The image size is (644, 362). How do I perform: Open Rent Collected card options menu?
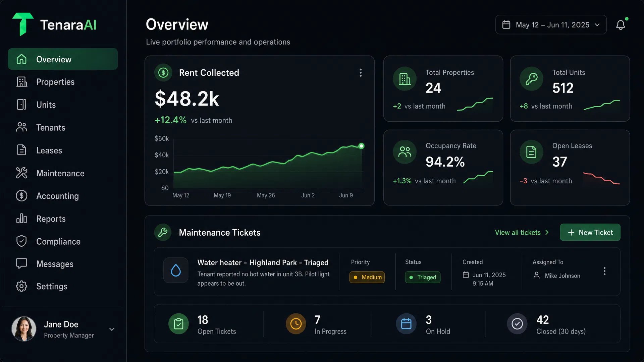361,73
